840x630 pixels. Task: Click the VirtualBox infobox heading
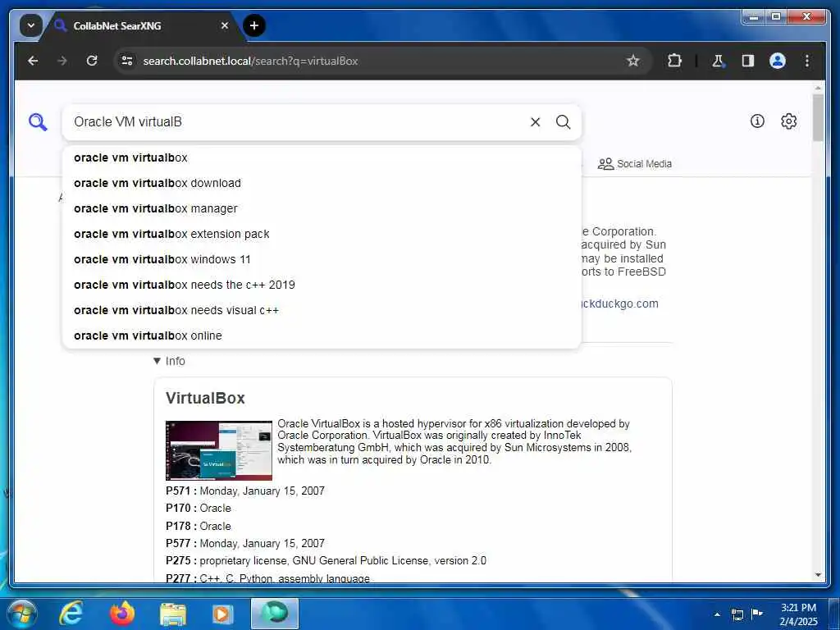[205, 398]
